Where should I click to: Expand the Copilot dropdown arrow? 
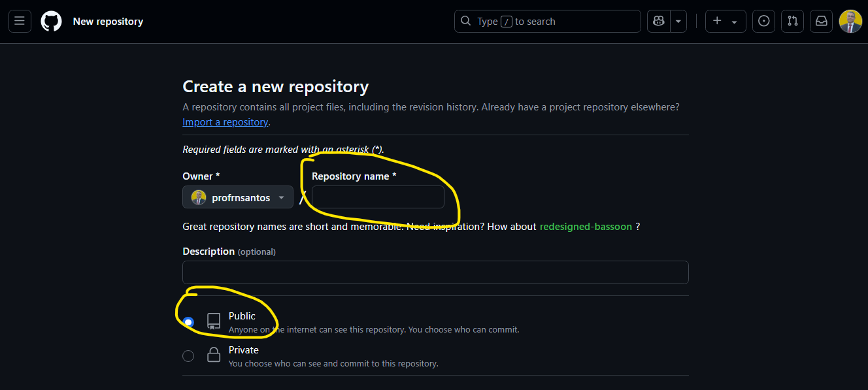[x=678, y=22]
